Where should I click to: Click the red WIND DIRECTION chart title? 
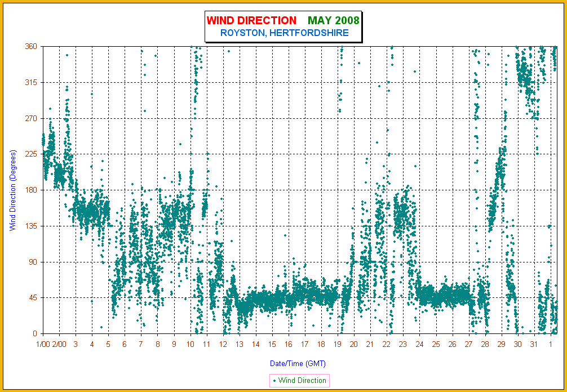251,21
